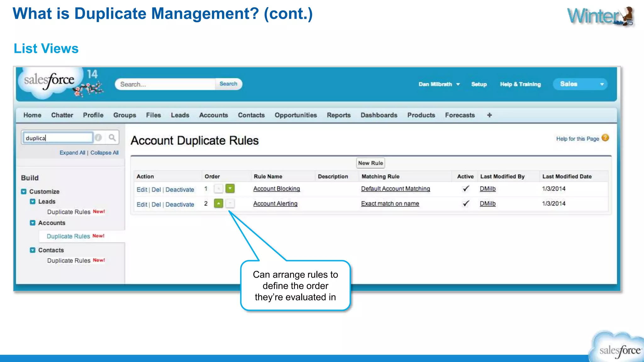This screenshot has width=644, height=362.
Task: Edit the Account Alerting rule
Action: click(142, 204)
